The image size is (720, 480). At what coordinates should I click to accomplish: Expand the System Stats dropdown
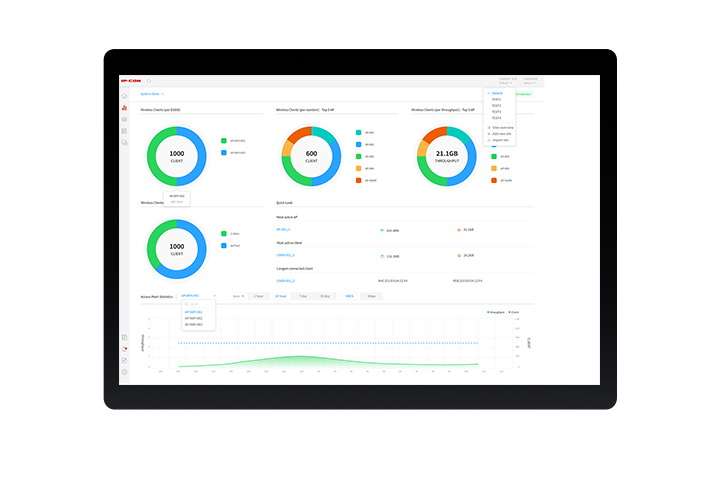pyautogui.click(x=152, y=94)
